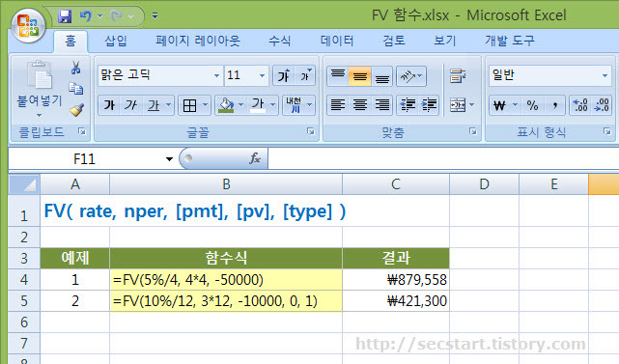Open the 검토 tab

click(x=394, y=41)
